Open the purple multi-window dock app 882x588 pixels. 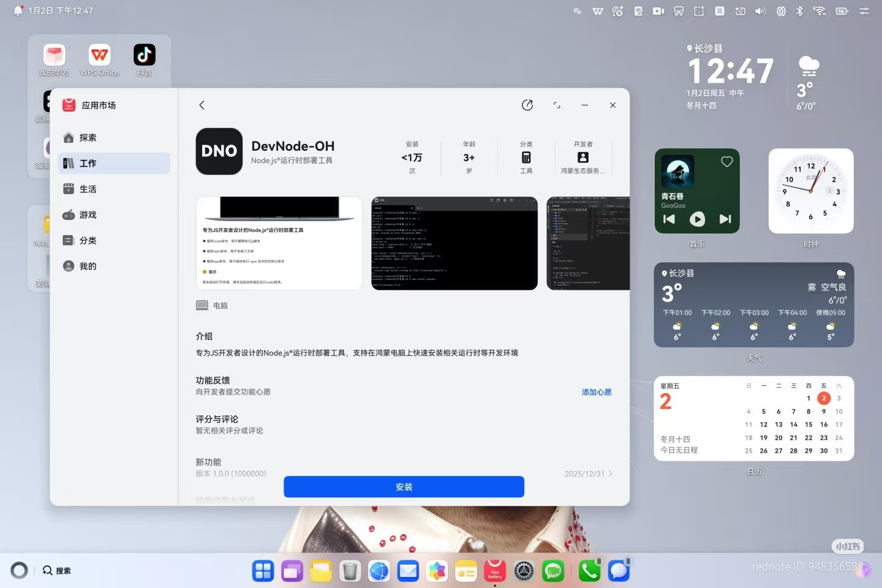(292, 571)
